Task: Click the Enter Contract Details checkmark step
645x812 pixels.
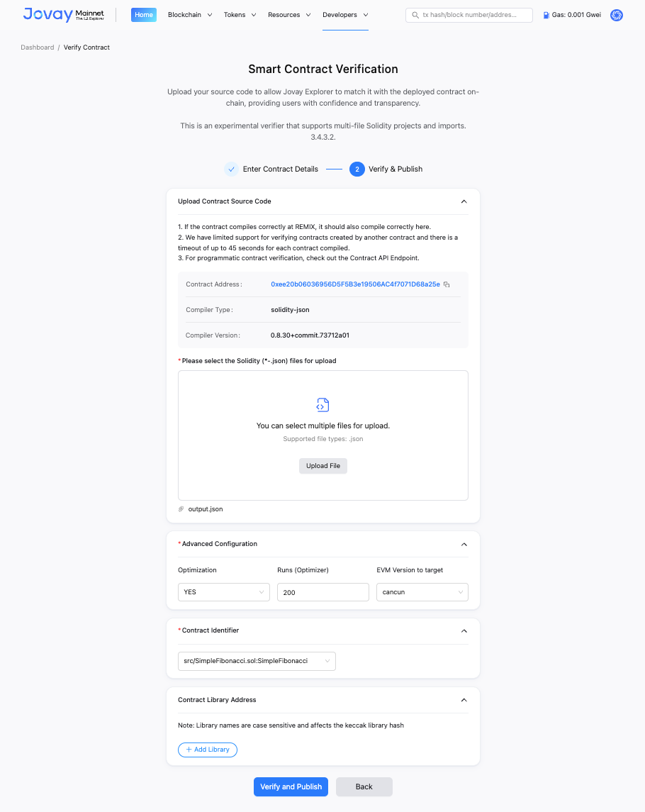Action: [231, 169]
